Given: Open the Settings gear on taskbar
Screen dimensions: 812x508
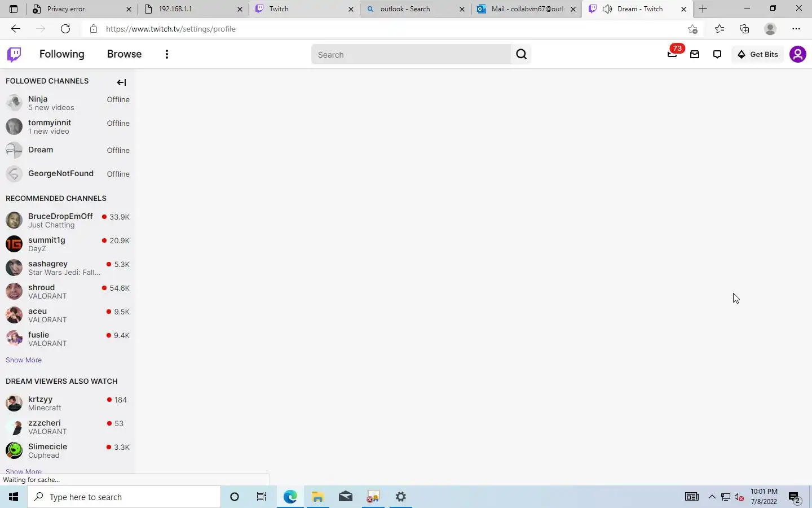Looking at the screenshot, I should click(x=401, y=497).
